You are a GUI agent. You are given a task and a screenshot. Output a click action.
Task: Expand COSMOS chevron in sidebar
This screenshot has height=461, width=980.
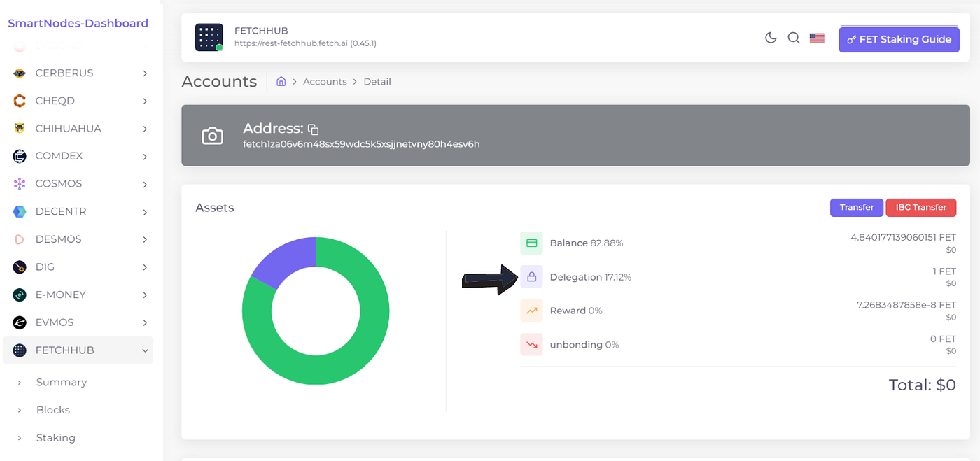click(145, 184)
